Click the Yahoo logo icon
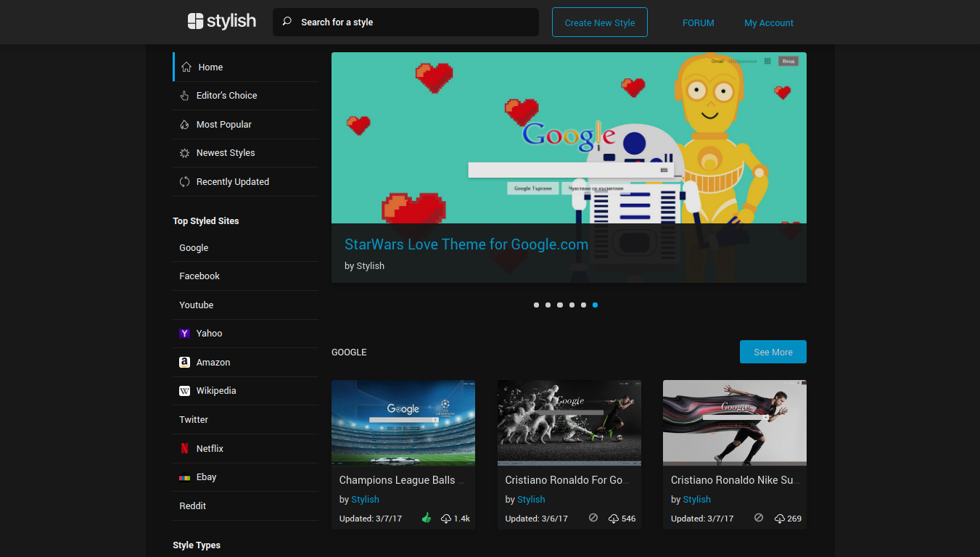This screenshot has width=980, height=557. pos(184,334)
